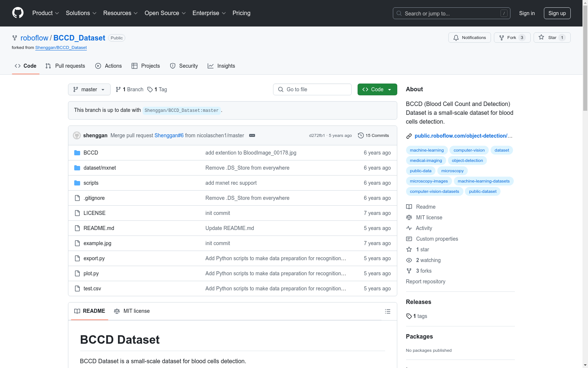Expand commit message ellipsis icon
This screenshot has width=588, height=368.
(252, 135)
